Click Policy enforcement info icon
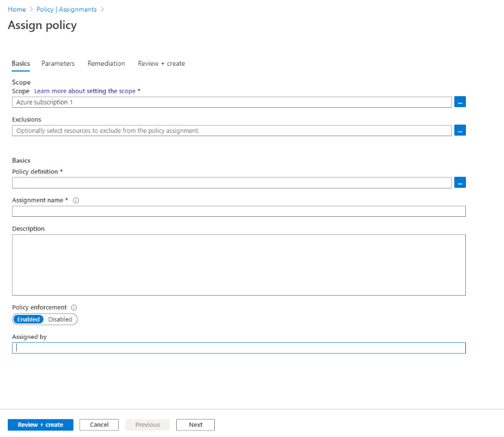Image resolution: width=504 pixels, height=437 pixels. pos(74,308)
